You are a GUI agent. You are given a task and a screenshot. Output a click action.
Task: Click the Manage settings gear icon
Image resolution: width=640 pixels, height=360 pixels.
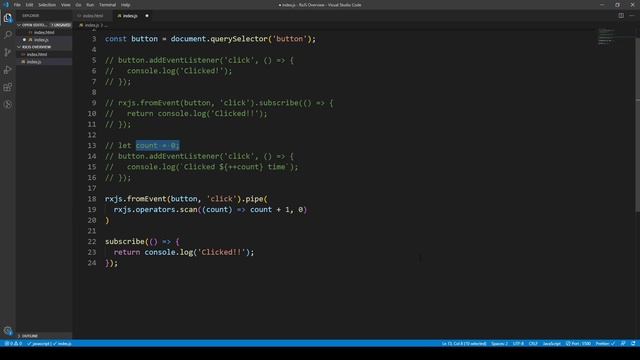8,331
